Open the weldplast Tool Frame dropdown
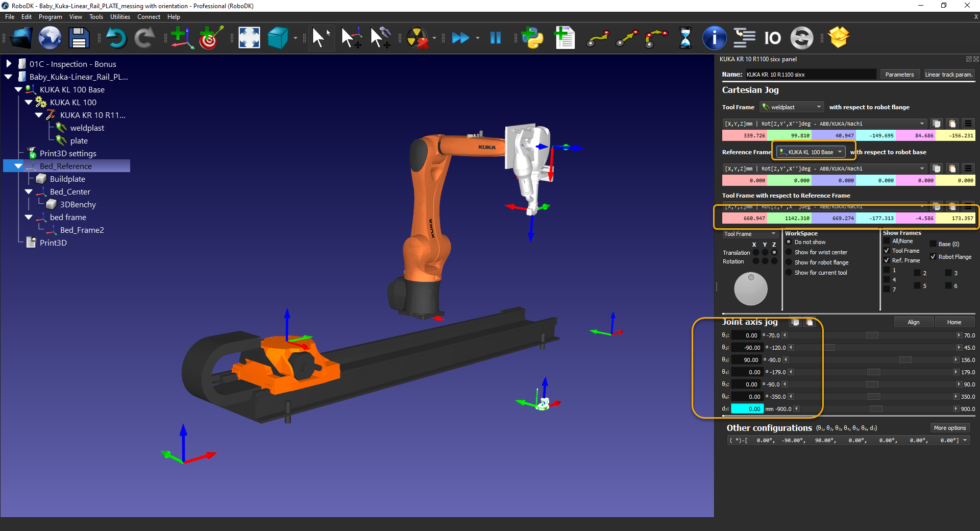The image size is (980, 531). [x=792, y=107]
